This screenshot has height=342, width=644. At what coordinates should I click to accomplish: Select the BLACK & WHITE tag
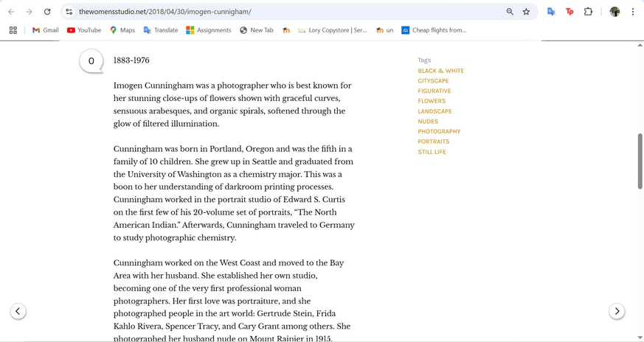pyautogui.click(x=440, y=71)
